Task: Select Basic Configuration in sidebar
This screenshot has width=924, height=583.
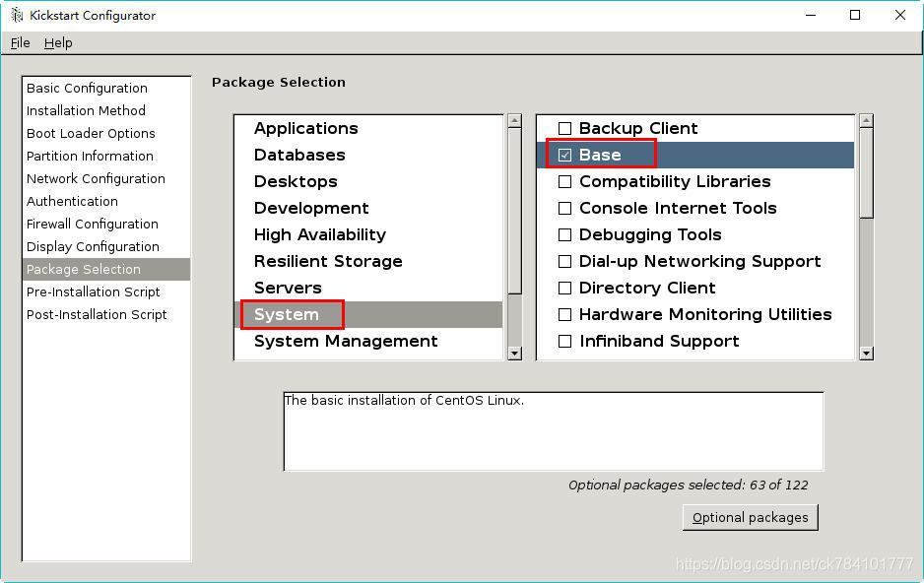Action: tap(106, 89)
